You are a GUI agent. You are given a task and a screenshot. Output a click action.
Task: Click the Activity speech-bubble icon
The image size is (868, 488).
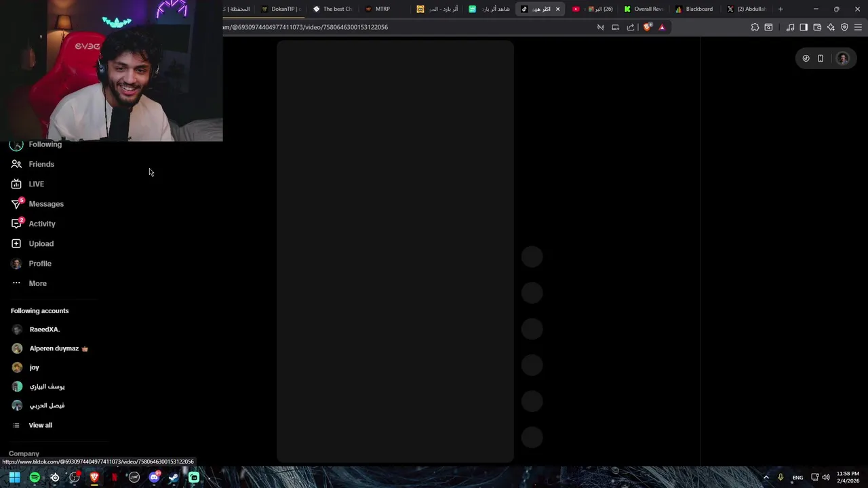point(16,224)
